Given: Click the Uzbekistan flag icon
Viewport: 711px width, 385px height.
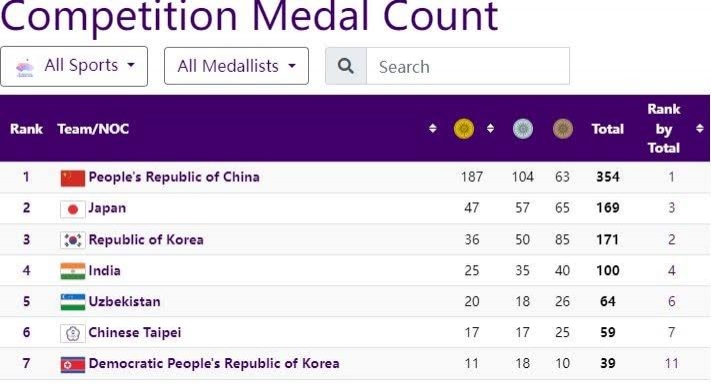Looking at the screenshot, I should pyautogui.click(x=73, y=302).
